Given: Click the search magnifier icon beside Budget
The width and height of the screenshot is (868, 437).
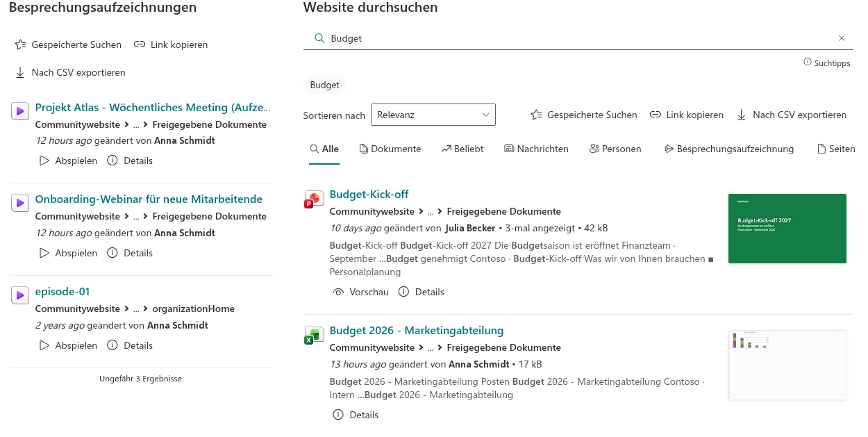Looking at the screenshot, I should 319,38.
